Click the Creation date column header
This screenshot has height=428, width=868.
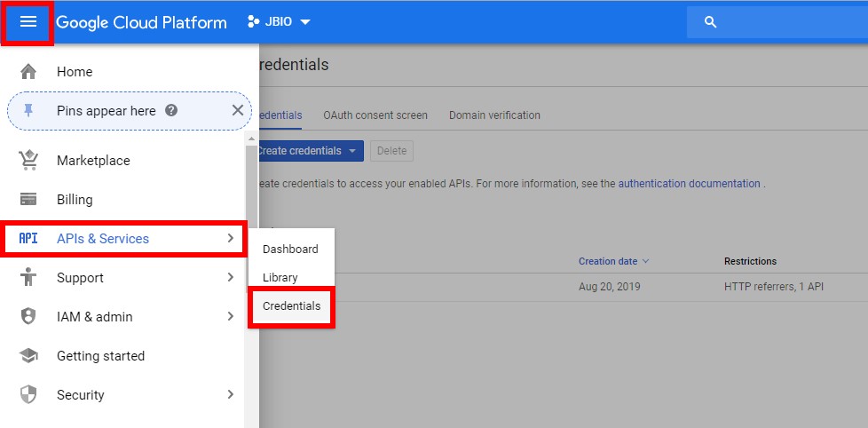608,261
